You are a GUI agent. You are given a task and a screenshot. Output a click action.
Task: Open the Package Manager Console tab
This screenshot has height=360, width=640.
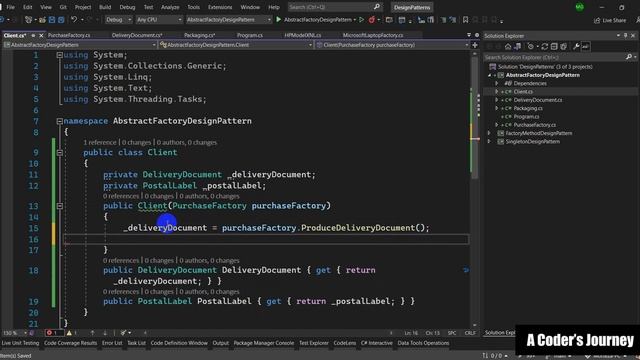point(264,343)
